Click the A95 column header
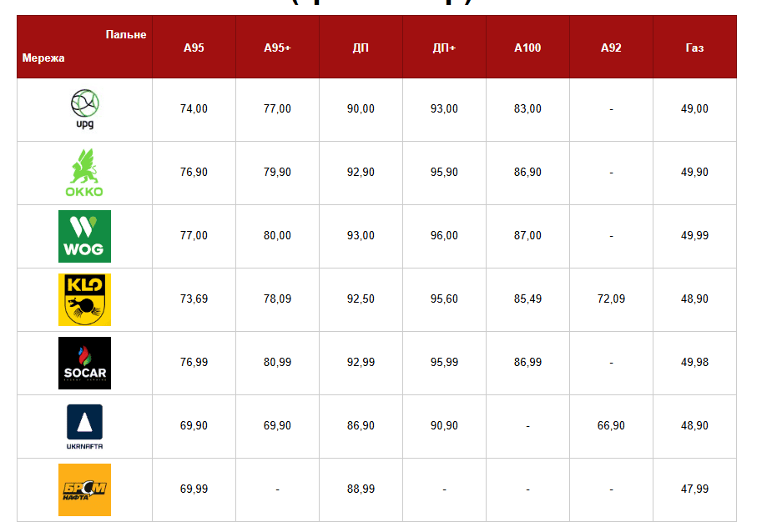 pos(194,48)
